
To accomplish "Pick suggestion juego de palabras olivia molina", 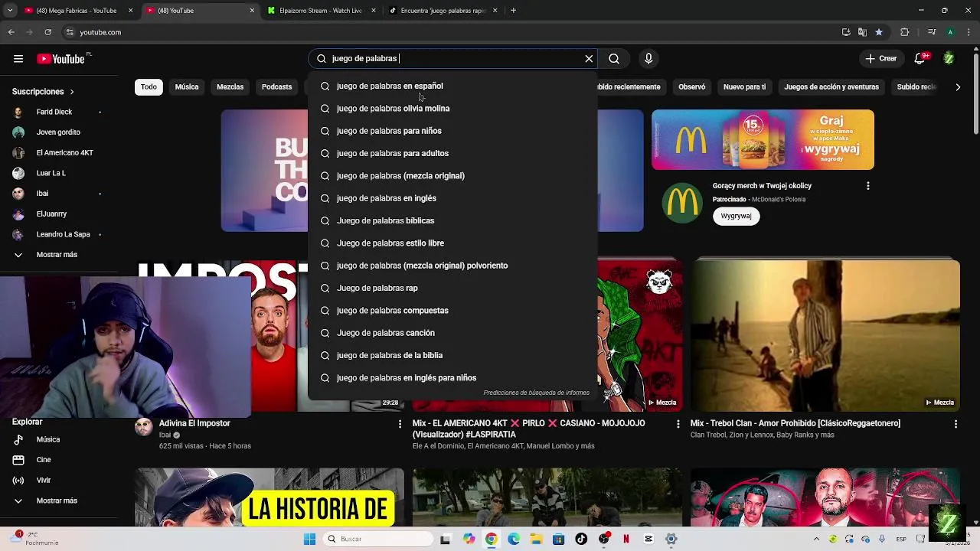I will (452, 109).
